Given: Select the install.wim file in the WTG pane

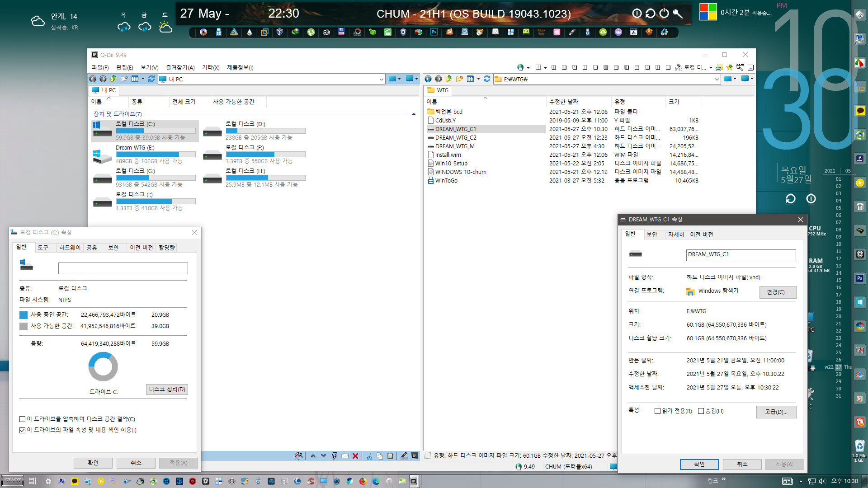Looking at the screenshot, I should [448, 155].
